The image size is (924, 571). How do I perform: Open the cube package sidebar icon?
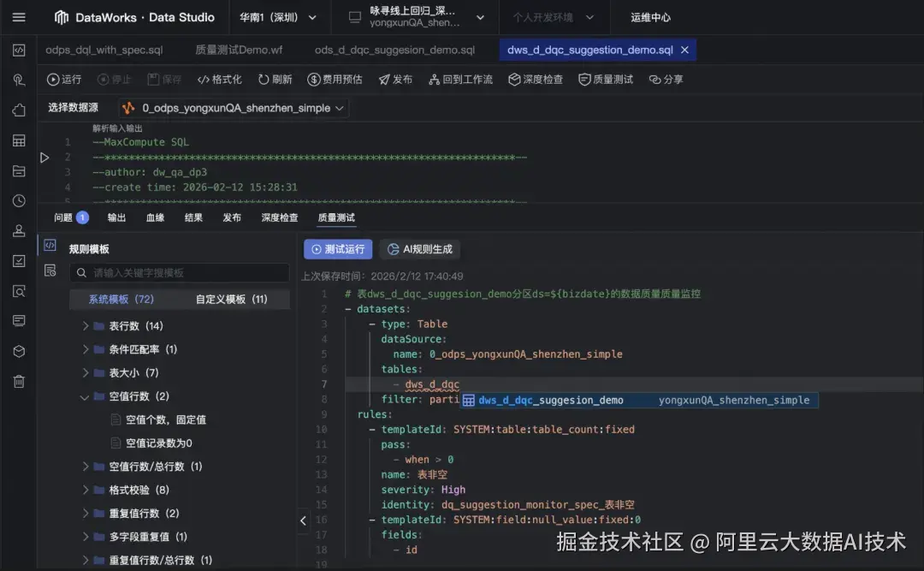[19, 352]
